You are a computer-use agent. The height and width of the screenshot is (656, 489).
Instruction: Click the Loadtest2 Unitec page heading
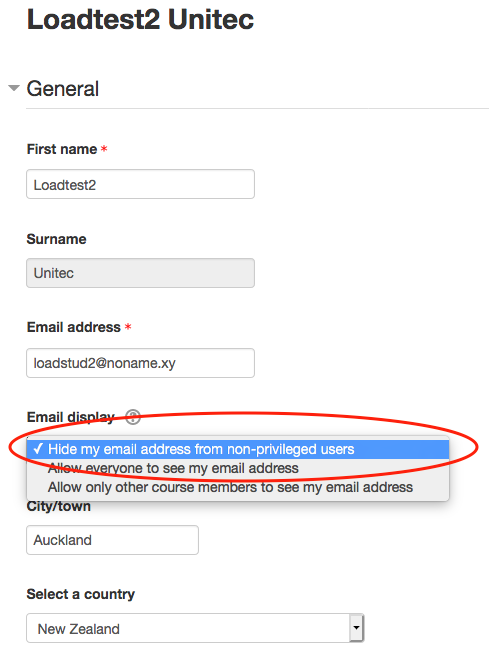coord(141,20)
